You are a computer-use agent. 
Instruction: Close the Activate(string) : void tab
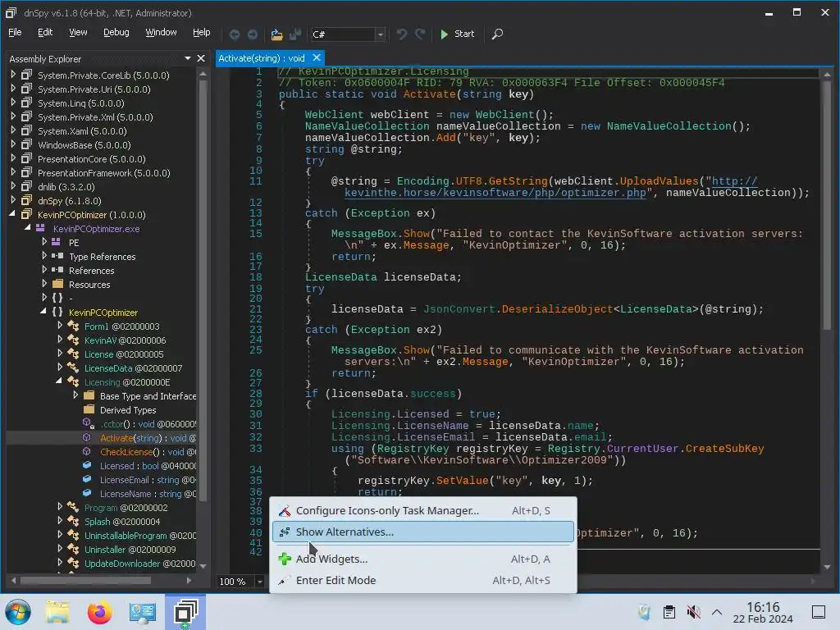[x=317, y=57]
